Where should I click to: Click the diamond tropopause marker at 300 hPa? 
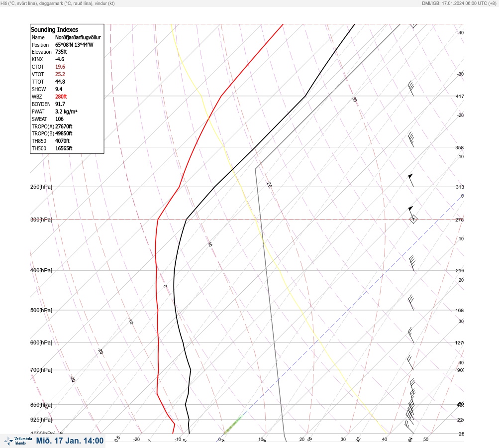pyautogui.click(x=413, y=219)
